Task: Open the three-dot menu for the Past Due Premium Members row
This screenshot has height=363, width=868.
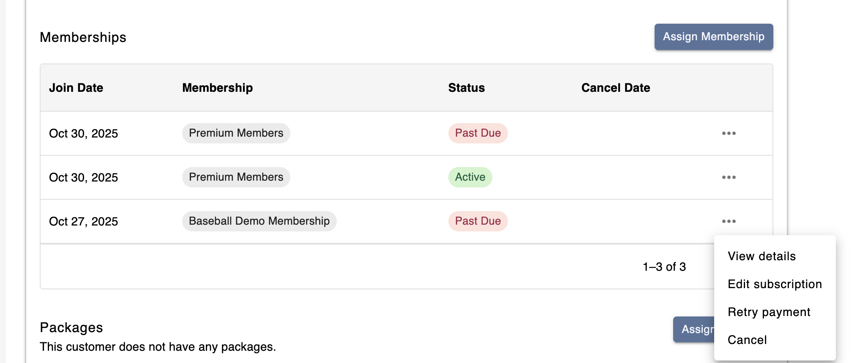Action: (x=729, y=133)
